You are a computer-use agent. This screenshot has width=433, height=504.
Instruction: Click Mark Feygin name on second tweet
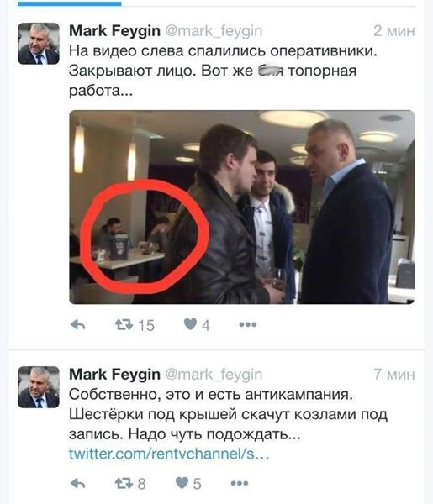coord(114,375)
